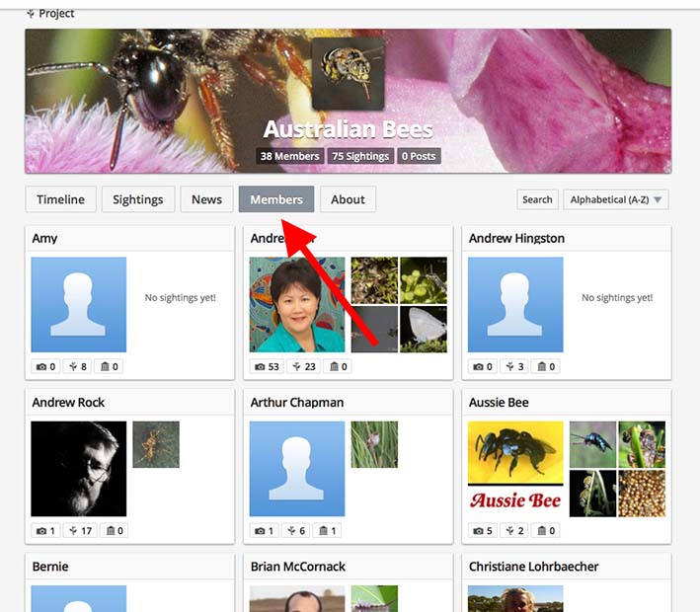Click the Australian Bees project avatar icon
The image size is (700, 612).
click(349, 74)
